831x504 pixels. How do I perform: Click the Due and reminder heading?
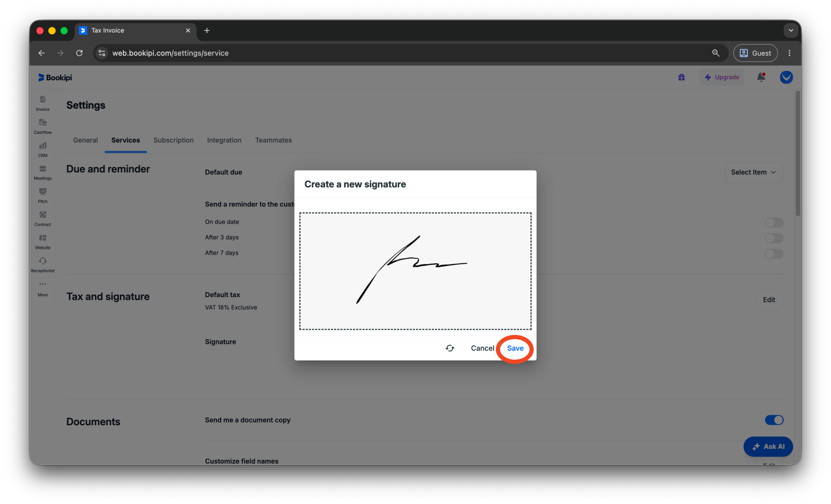[108, 169]
